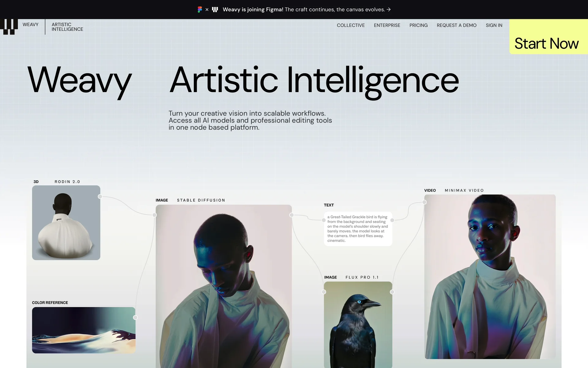Click the Weavy mark in the top banner
The height and width of the screenshot is (368, 588).
(x=215, y=10)
